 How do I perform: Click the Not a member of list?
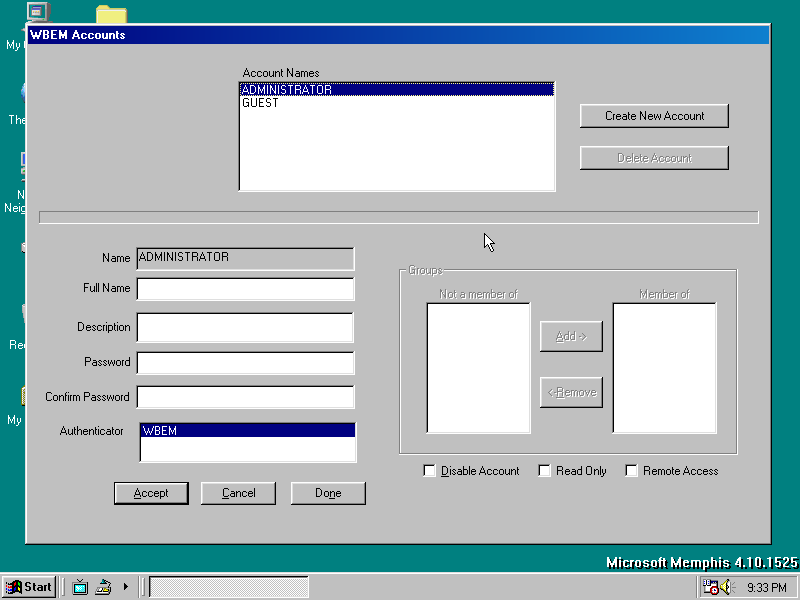coord(479,368)
